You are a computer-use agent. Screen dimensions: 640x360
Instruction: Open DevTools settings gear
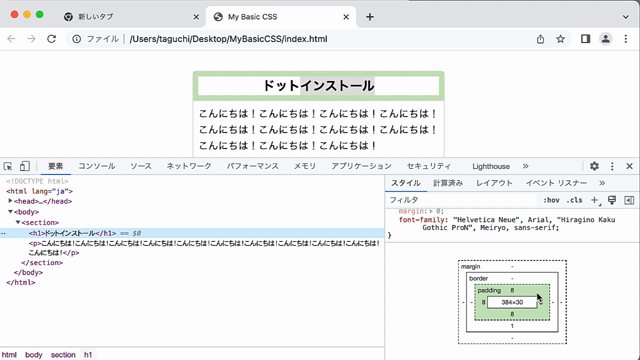(x=594, y=166)
